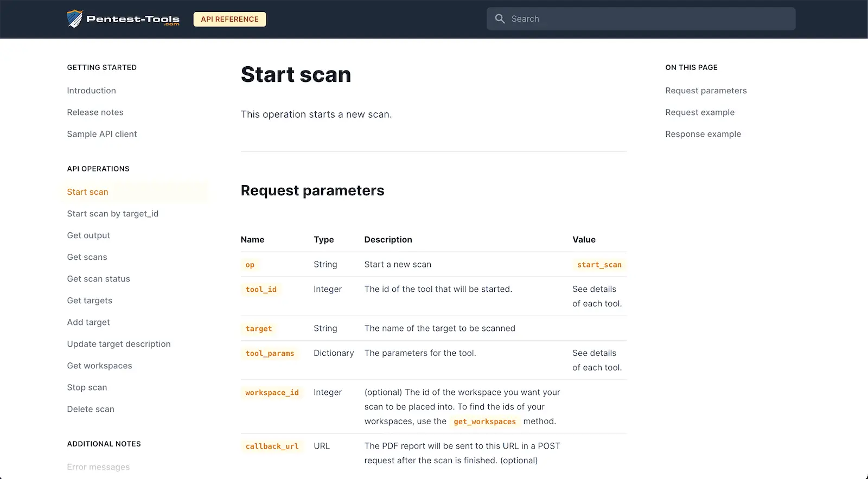Select Get scan status in sidebar
This screenshot has width=868, height=479.
[x=98, y=279]
